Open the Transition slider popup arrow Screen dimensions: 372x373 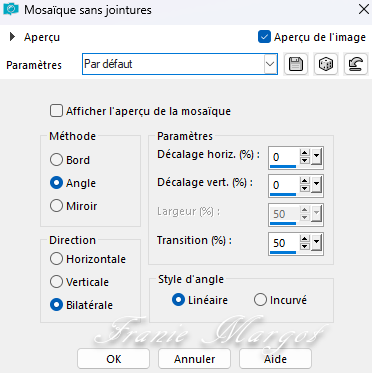(316, 243)
